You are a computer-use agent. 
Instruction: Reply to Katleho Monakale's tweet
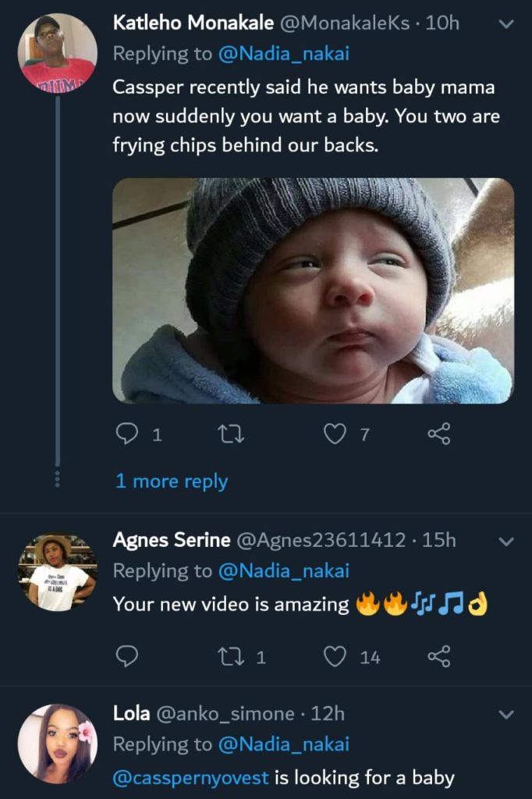tap(127, 435)
